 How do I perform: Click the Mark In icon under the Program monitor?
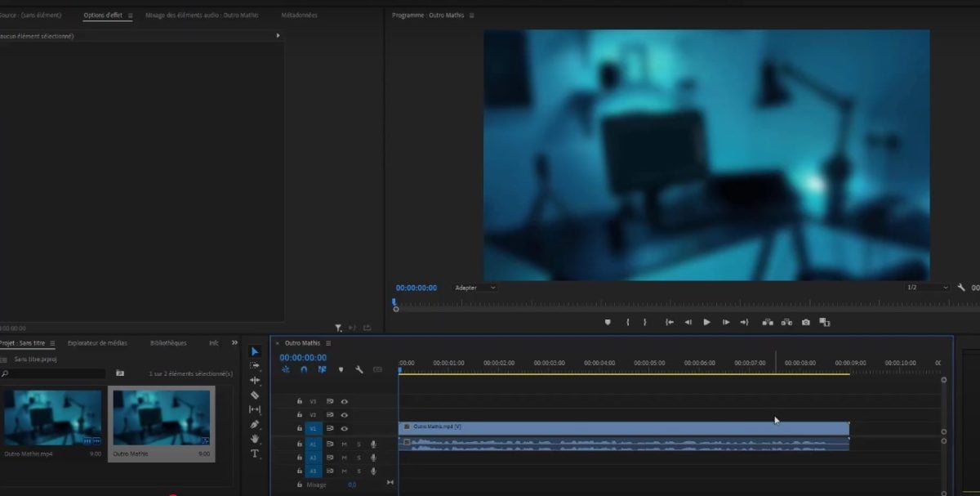point(628,322)
